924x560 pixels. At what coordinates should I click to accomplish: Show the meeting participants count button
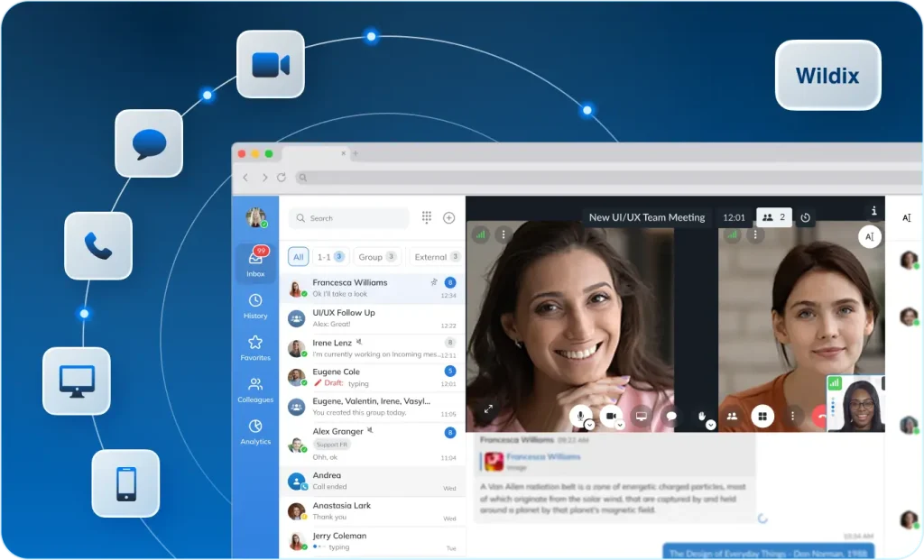click(773, 217)
